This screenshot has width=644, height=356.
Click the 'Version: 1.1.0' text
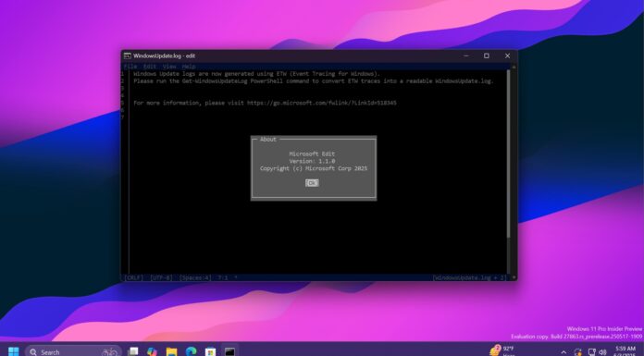312,161
